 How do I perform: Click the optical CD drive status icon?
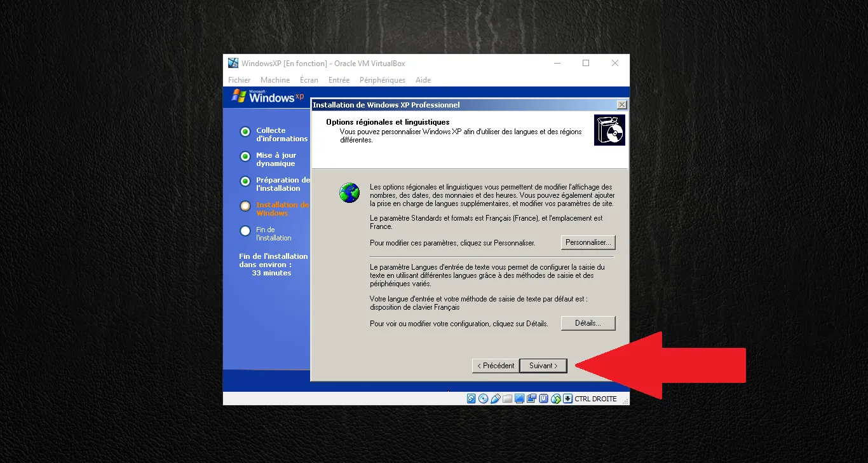click(x=483, y=399)
